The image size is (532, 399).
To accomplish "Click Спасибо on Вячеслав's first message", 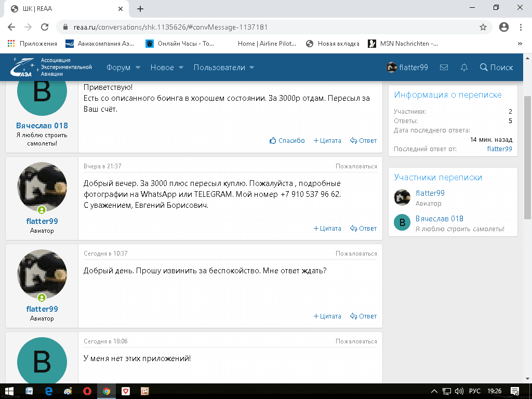I will click(287, 140).
